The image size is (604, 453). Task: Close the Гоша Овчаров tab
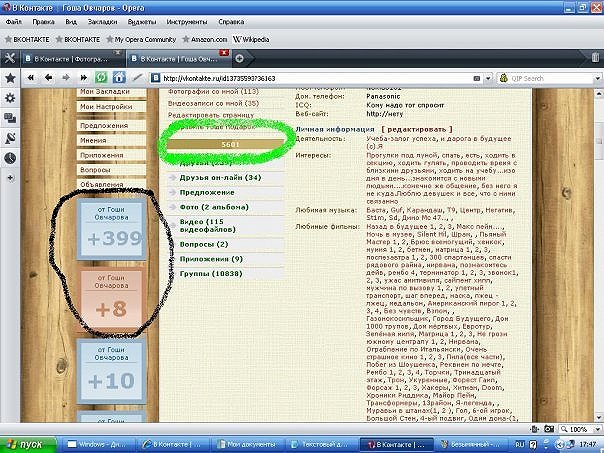pos(224,52)
